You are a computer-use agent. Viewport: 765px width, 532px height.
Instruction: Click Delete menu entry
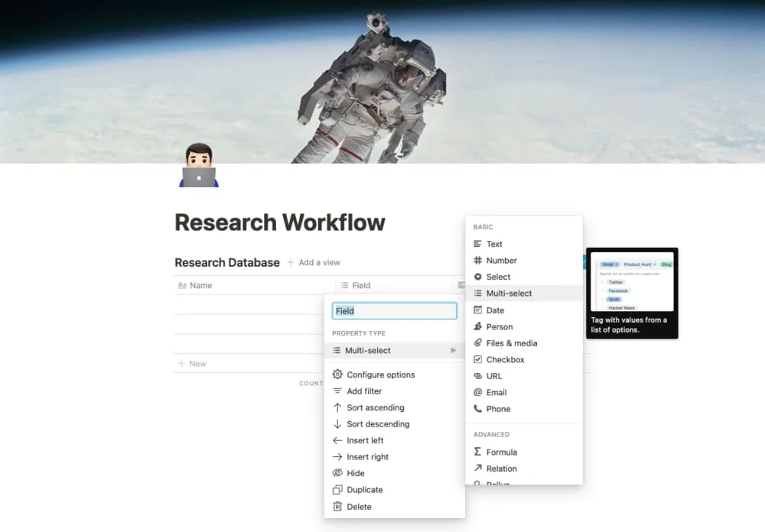click(394, 507)
